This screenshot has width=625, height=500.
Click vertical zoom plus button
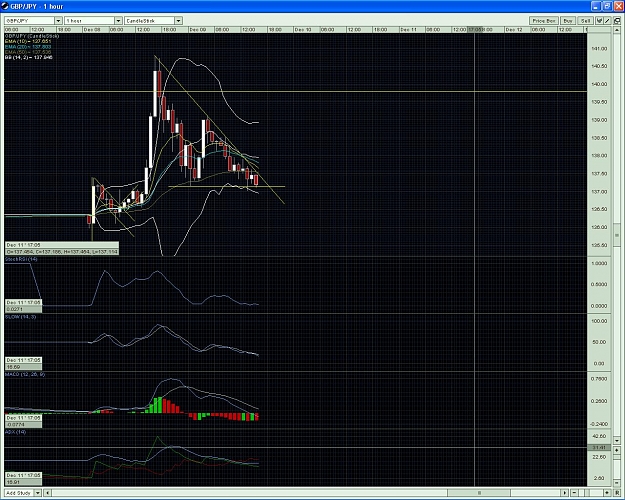tap(617, 450)
